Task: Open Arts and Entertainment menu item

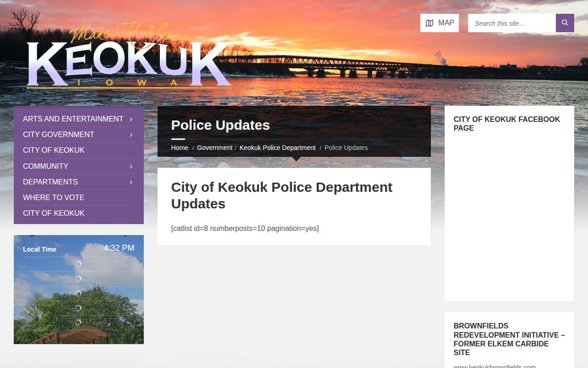Action: [73, 119]
